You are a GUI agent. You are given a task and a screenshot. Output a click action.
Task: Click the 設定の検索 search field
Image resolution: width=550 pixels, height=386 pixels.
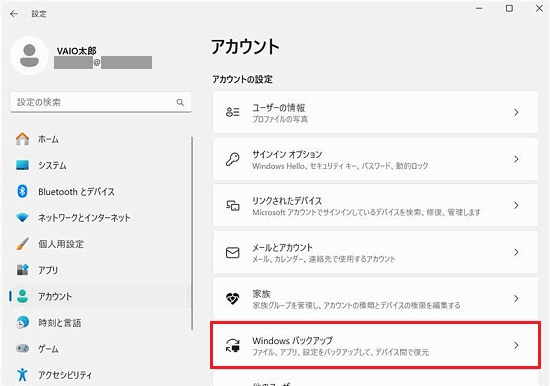pos(101,102)
